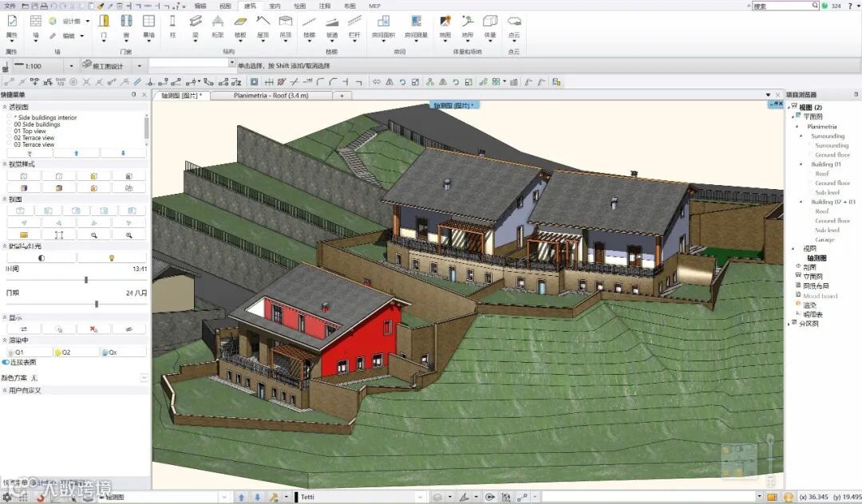Image resolution: width=862 pixels, height=504 pixels.
Task: Collapse the 显示 section in quick menu
Action: click(x=5, y=318)
